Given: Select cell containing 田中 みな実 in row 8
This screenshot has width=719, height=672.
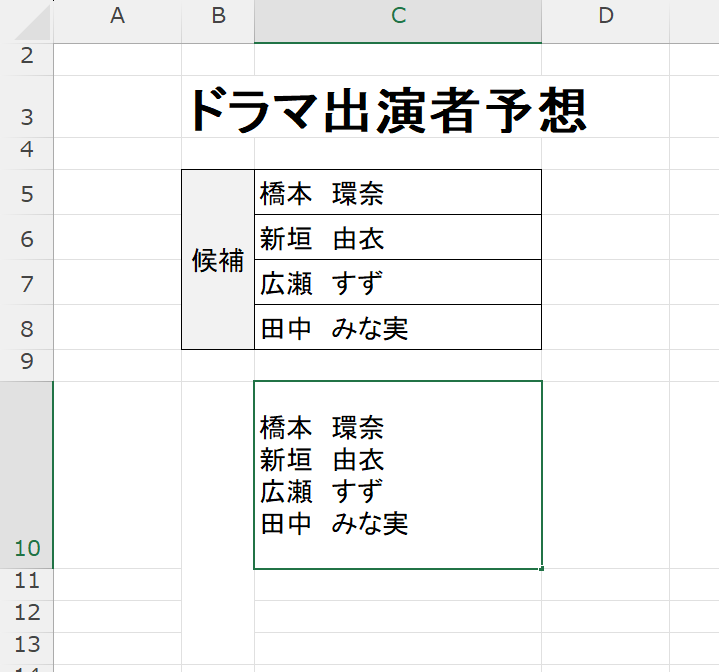Looking at the screenshot, I should (x=398, y=328).
